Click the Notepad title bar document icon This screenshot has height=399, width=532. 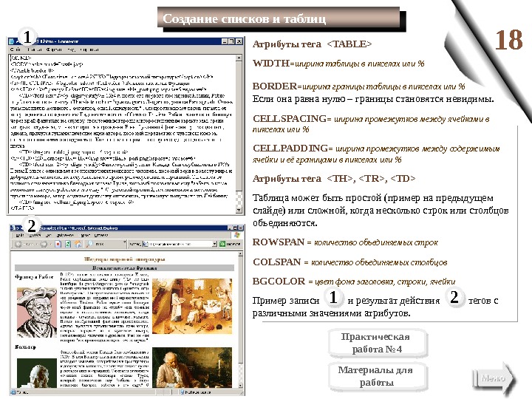[x=12, y=41]
